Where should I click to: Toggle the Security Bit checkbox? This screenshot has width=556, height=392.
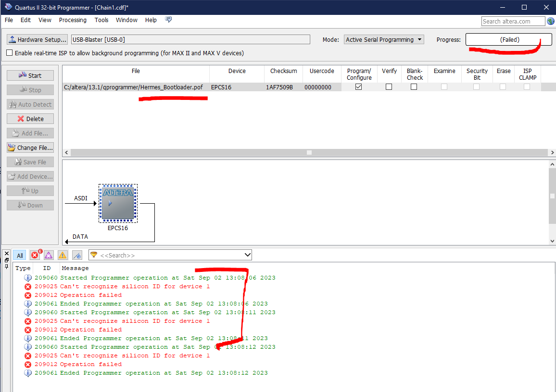tap(477, 87)
